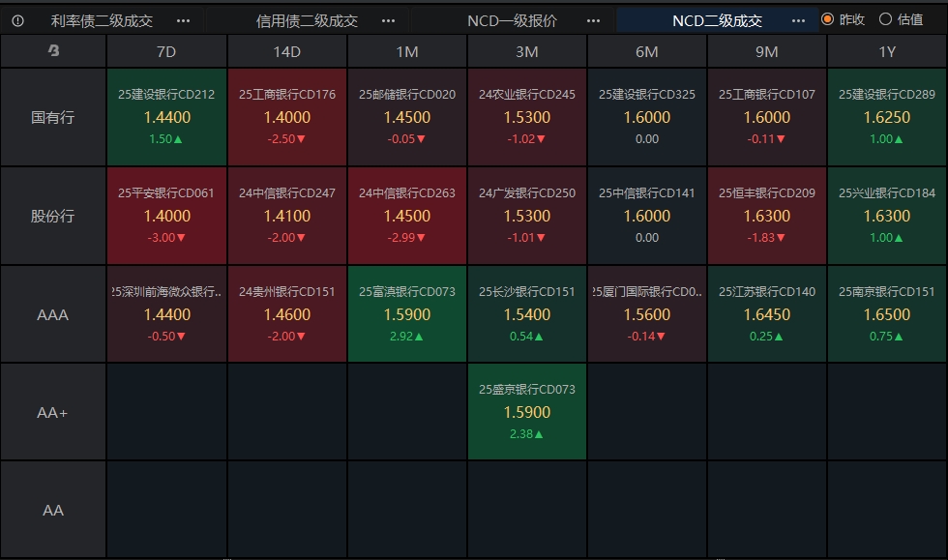Select the 估值 radio option

tap(902, 19)
